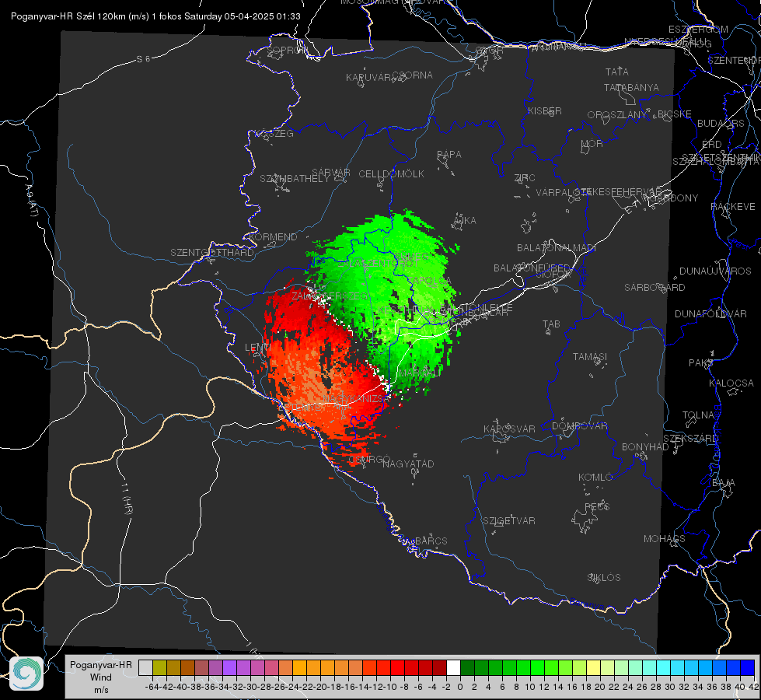Click the PECS city label
The image size is (761, 700).
596,507
